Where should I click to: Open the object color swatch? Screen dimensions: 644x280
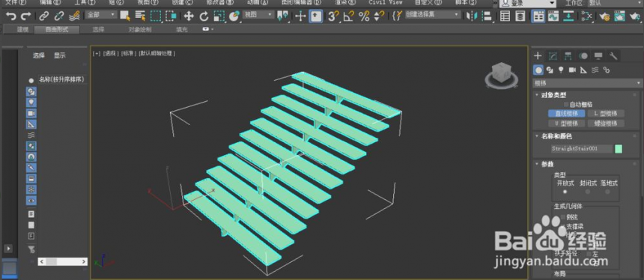point(618,149)
